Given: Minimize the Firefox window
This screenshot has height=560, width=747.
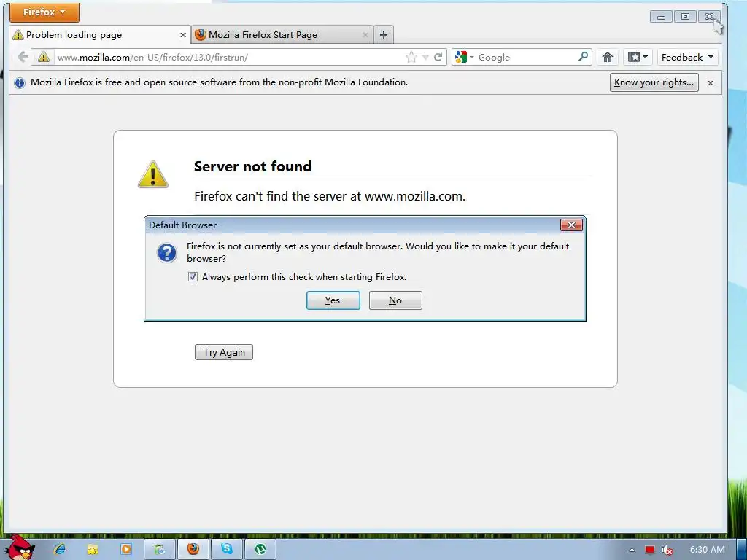Looking at the screenshot, I should pyautogui.click(x=661, y=17).
